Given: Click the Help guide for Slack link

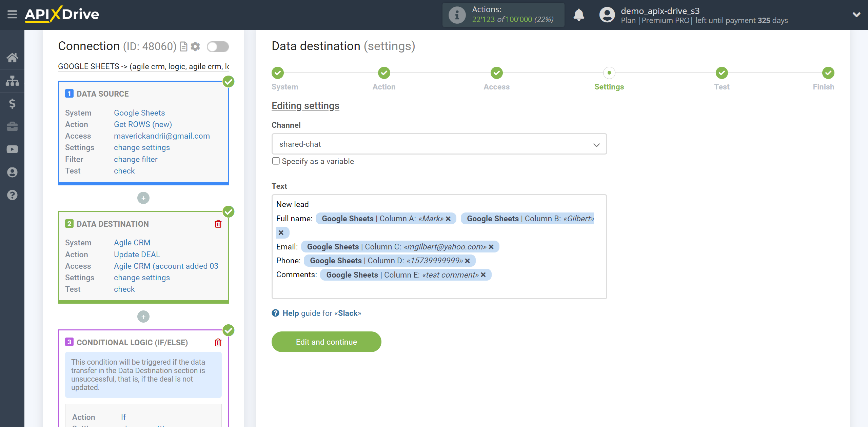Looking at the screenshot, I should coord(316,313).
